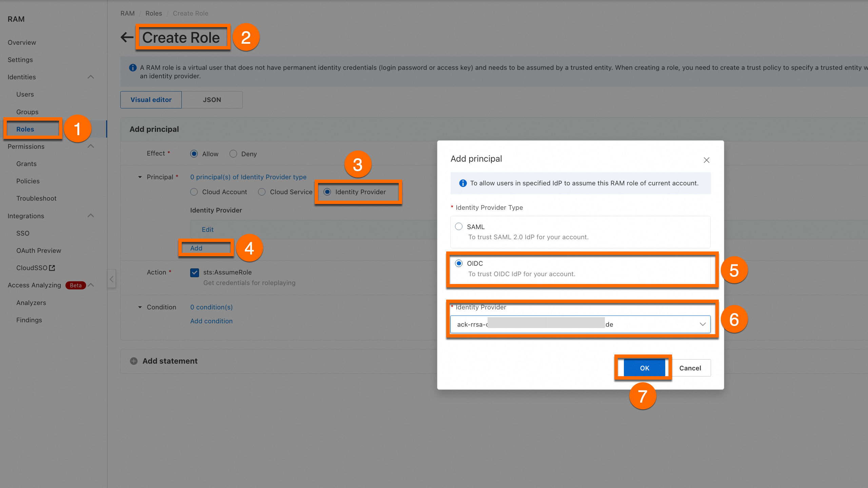
Task: Click the Add condition link
Action: [x=211, y=321]
